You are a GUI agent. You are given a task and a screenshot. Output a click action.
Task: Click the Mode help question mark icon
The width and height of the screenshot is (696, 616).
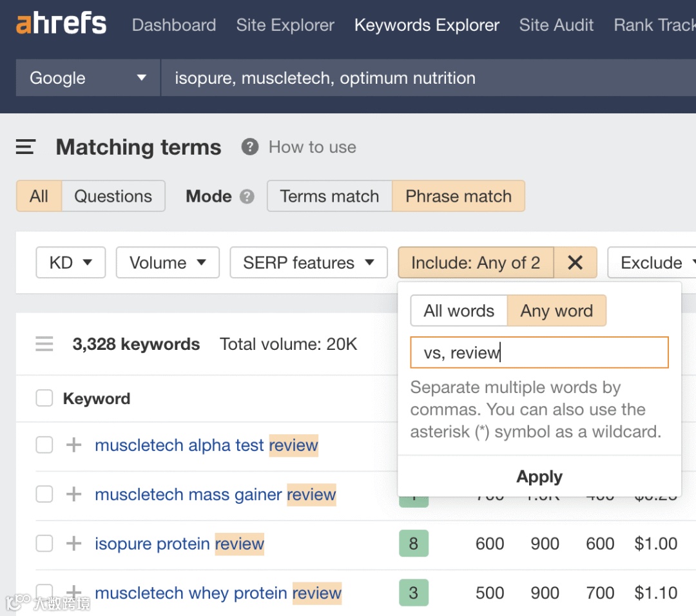click(x=247, y=197)
